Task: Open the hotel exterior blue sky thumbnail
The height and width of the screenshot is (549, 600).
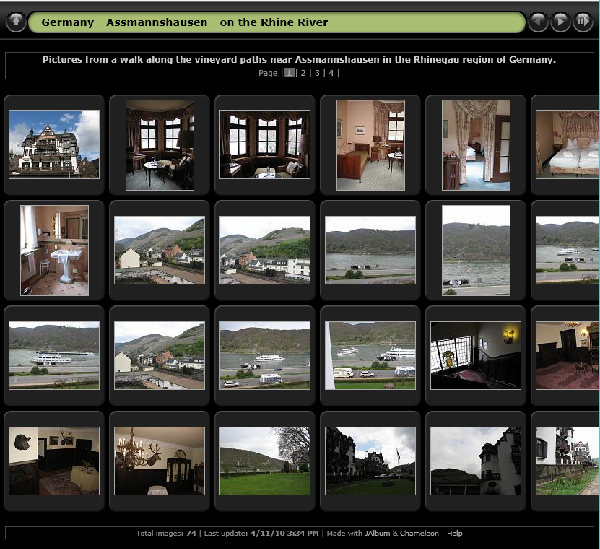Action: click(54, 145)
